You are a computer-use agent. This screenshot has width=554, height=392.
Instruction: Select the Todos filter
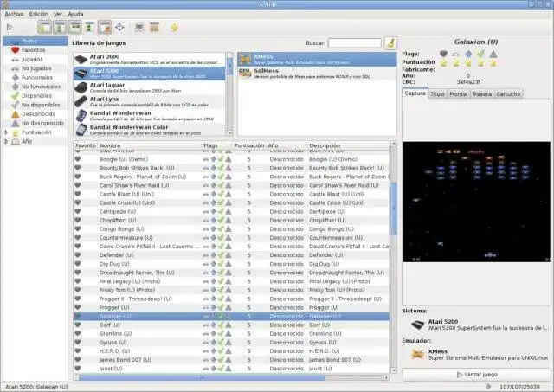tap(35, 41)
